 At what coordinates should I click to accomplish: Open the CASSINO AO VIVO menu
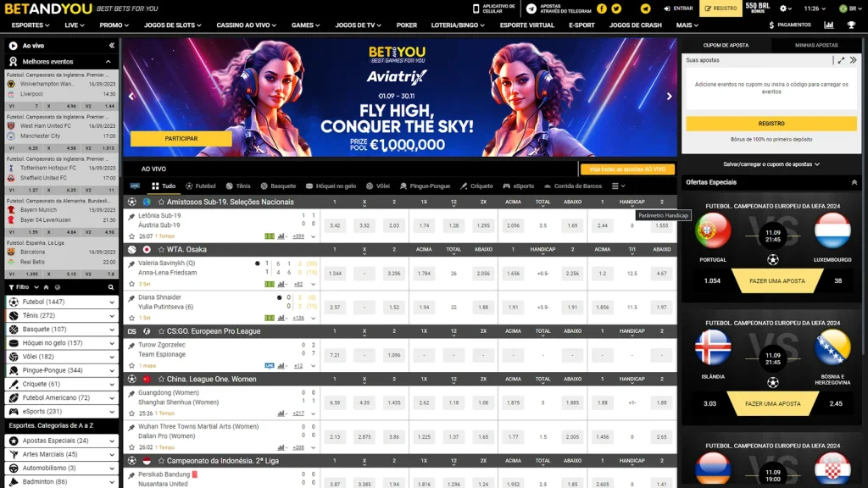[x=246, y=25]
